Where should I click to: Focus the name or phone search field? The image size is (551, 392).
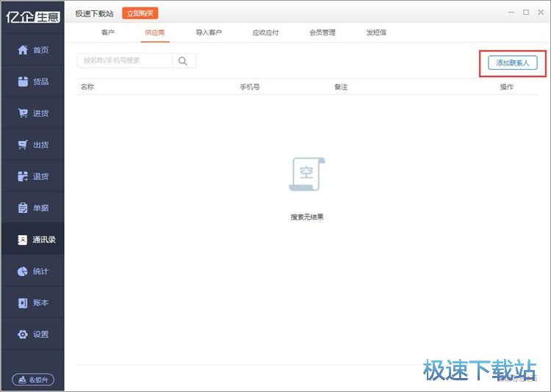click(x=125, y=61)
